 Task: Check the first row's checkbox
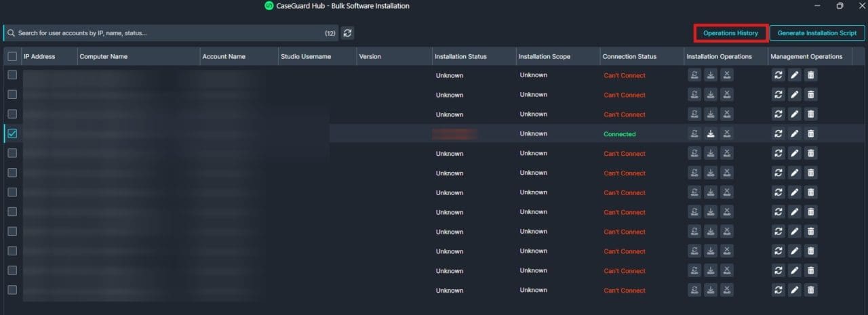12,75
